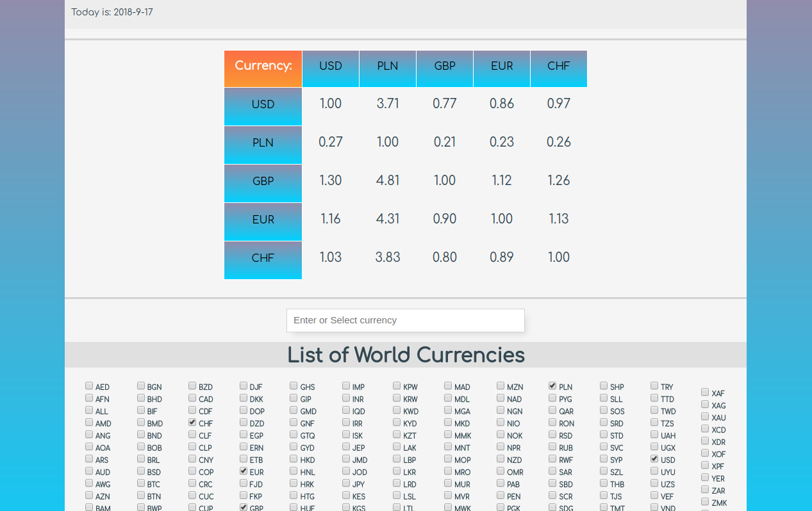Select the GHS currency checkbox
The height and width of the screenshot is (511, 812).
pos(294,385)
